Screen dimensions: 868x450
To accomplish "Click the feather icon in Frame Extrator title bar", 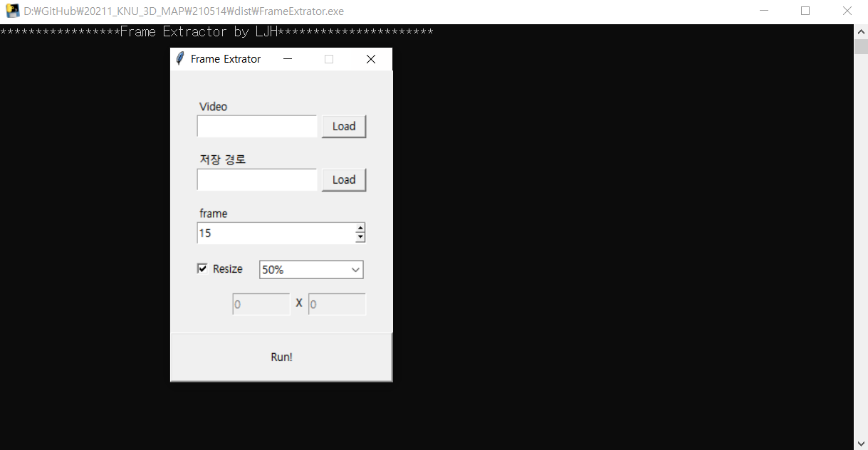I will tap(180, 59).
